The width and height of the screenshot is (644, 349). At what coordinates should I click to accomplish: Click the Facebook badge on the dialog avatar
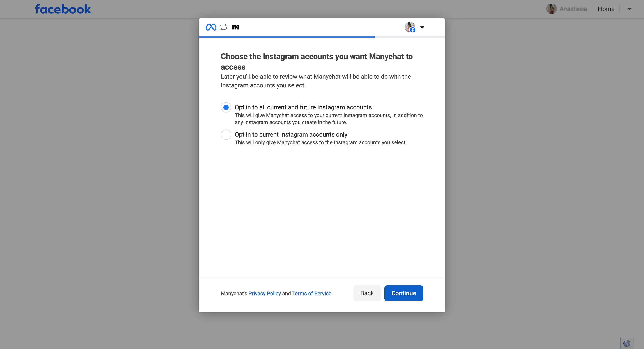pyautogui.click(x=412, y=30)
